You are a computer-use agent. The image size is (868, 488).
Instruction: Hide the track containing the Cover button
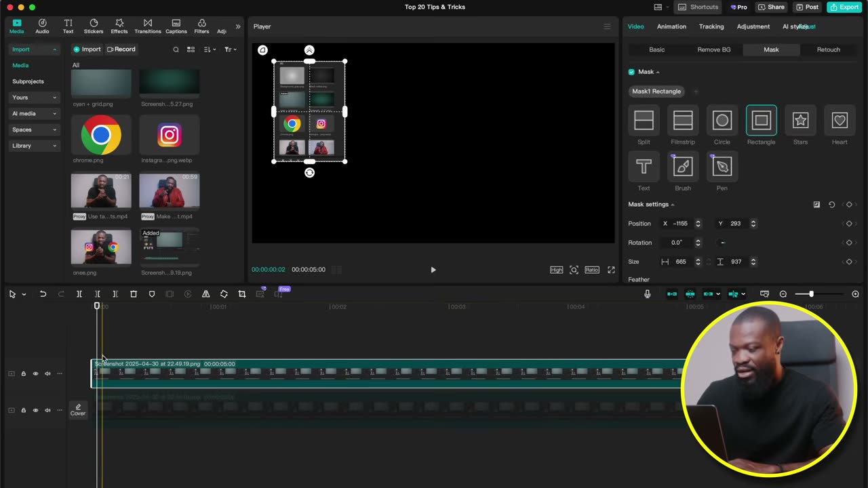tap(35, 410)
